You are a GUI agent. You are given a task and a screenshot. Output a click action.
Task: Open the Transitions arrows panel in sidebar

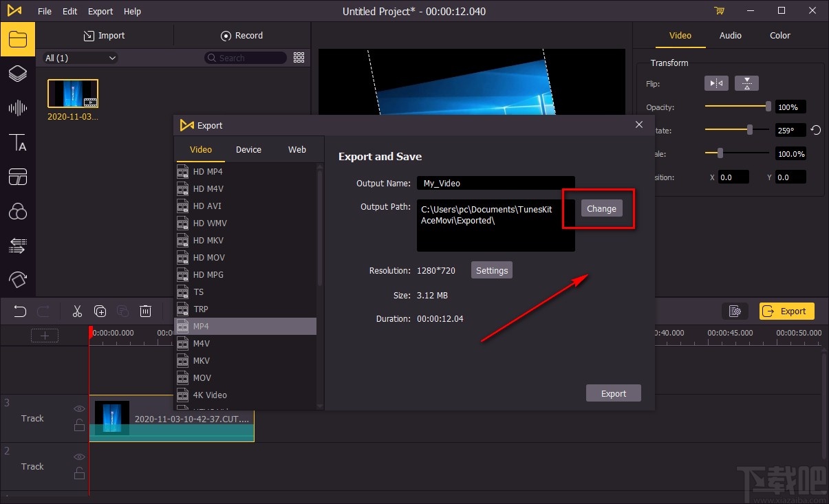point(17,245)
